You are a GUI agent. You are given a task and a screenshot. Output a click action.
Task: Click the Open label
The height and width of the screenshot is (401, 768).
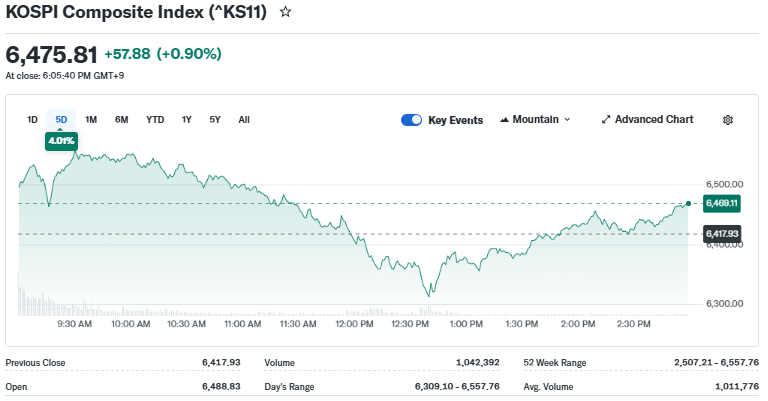(x=16, y=387)
